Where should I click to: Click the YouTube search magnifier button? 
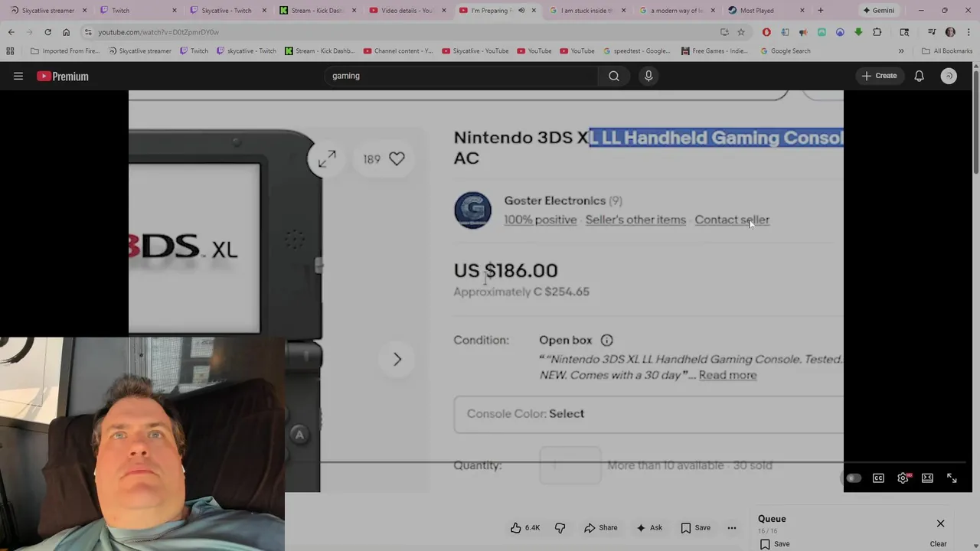(x=614, y=76)
